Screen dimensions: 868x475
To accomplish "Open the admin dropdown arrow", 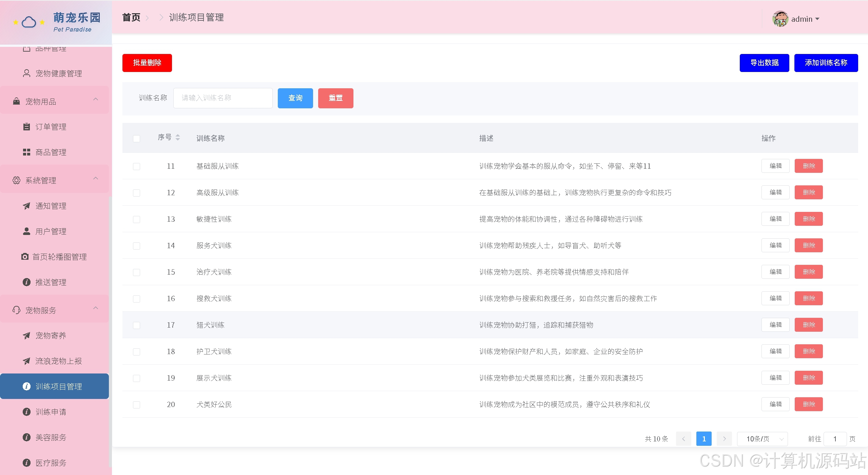I will click(x=817, y=19).
